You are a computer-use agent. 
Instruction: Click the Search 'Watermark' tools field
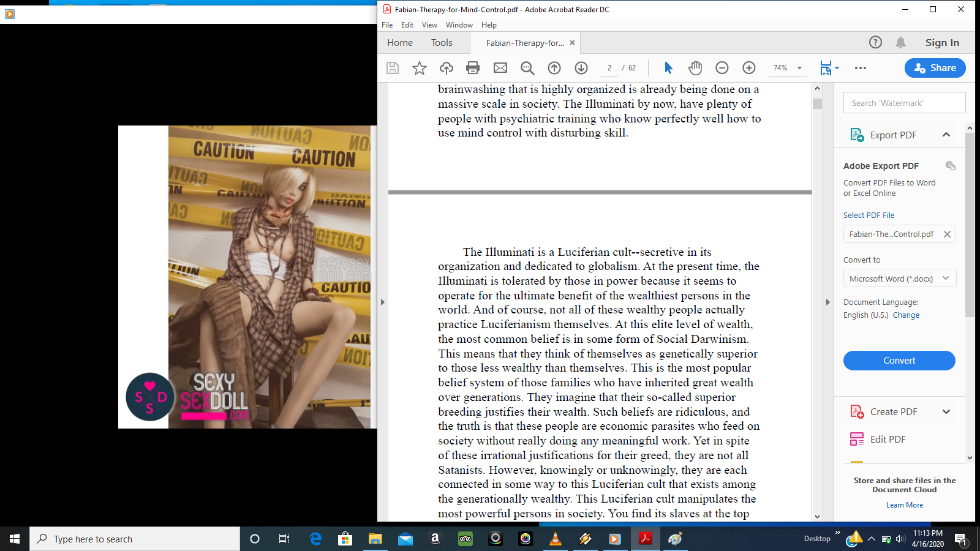coord(905,103)
